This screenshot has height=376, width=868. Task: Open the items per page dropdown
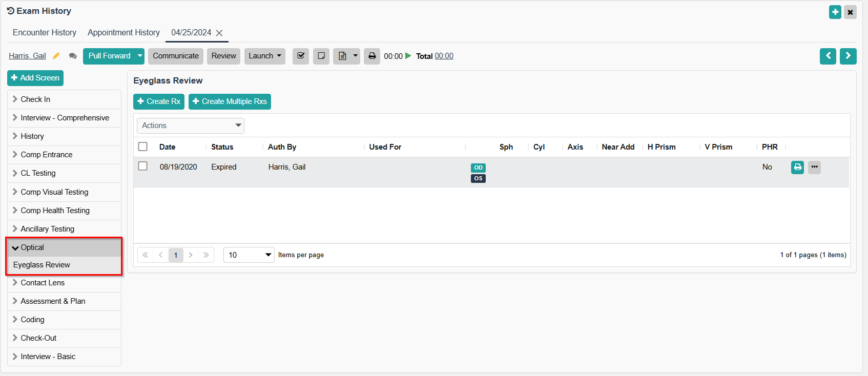[249, 255]
